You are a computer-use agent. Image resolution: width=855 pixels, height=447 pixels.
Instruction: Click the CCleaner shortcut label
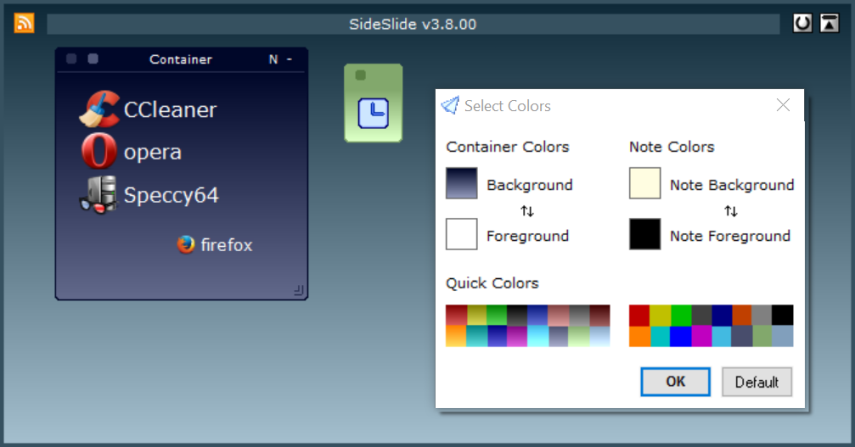[170, 110]
